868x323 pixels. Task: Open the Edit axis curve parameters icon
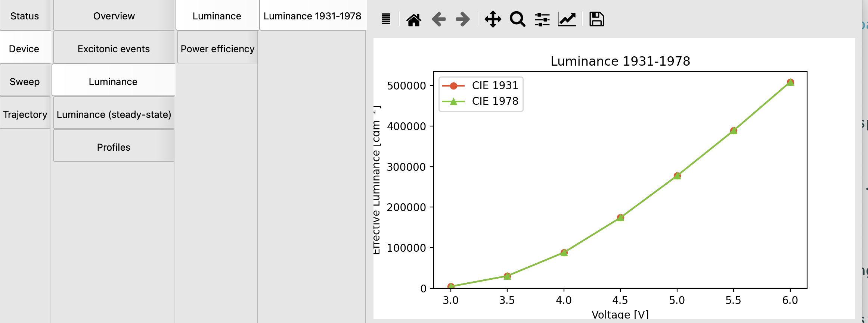tap(567, 19)
